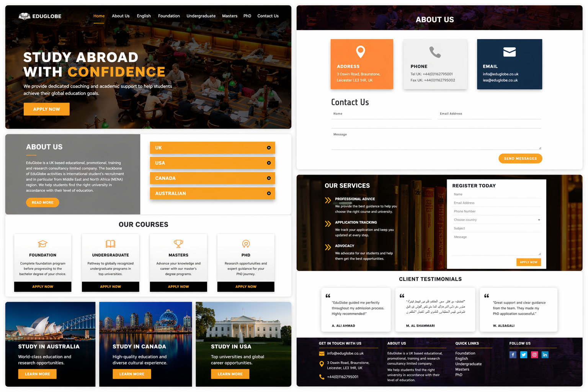Click the graduation cap icon on Foundation card

click(x=42, y=244)
